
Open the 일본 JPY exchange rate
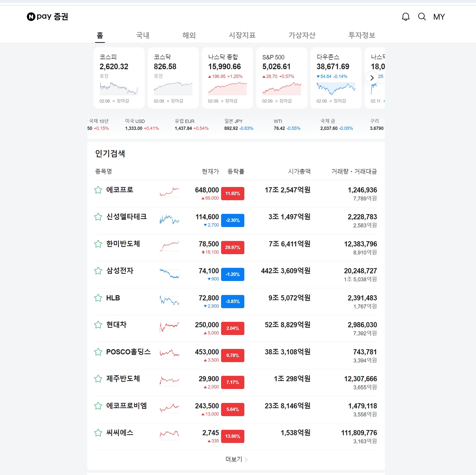(x=239, y=125)
